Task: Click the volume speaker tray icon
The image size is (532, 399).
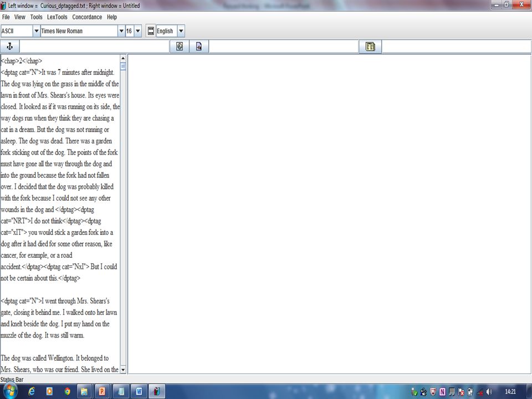Action: (489, 392)
